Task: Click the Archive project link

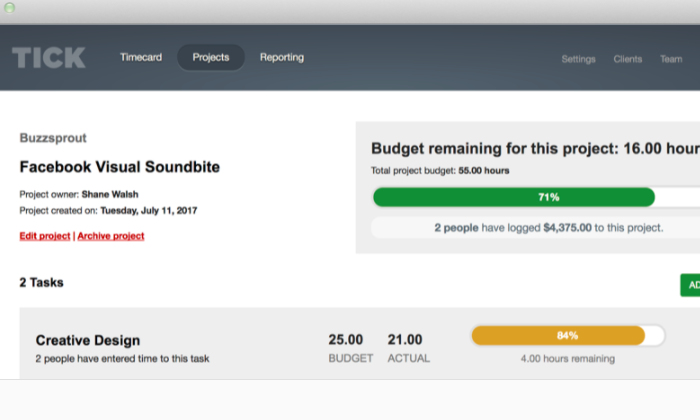Action: tap(111, 236)
